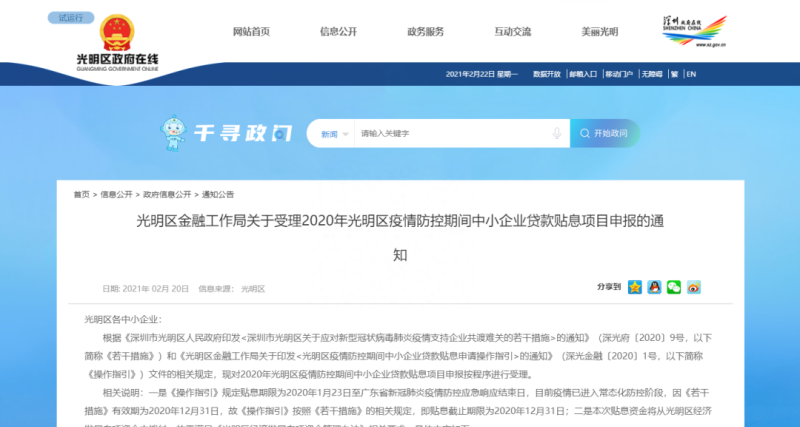
Task: Click the 开始政问 search button
Action: pyautogui.click(x=605, y=134)
